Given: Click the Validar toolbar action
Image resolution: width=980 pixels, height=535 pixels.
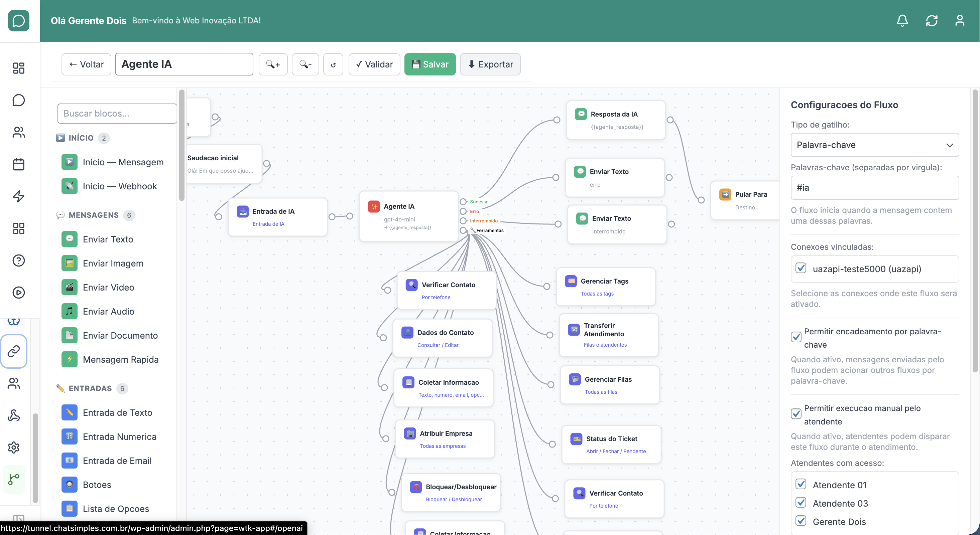Looking at the screenshot, I should click(x=374, y=64).
